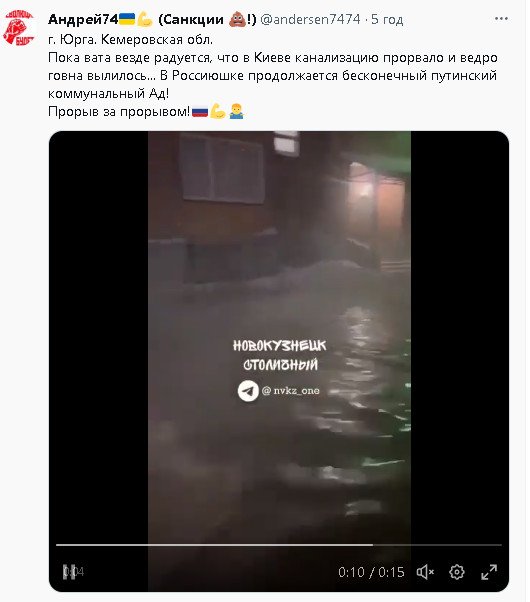Open the three-dot more options menu
The image size is (530, 602).
[501, 19]
